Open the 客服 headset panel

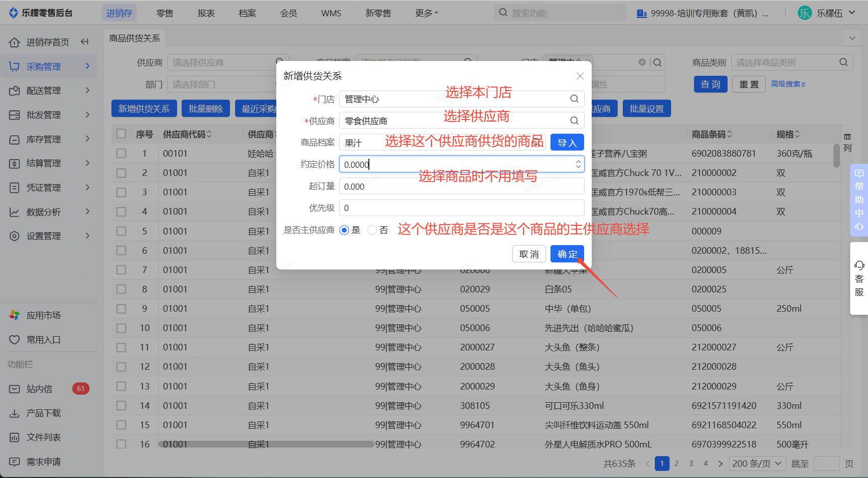coord(859,278)
